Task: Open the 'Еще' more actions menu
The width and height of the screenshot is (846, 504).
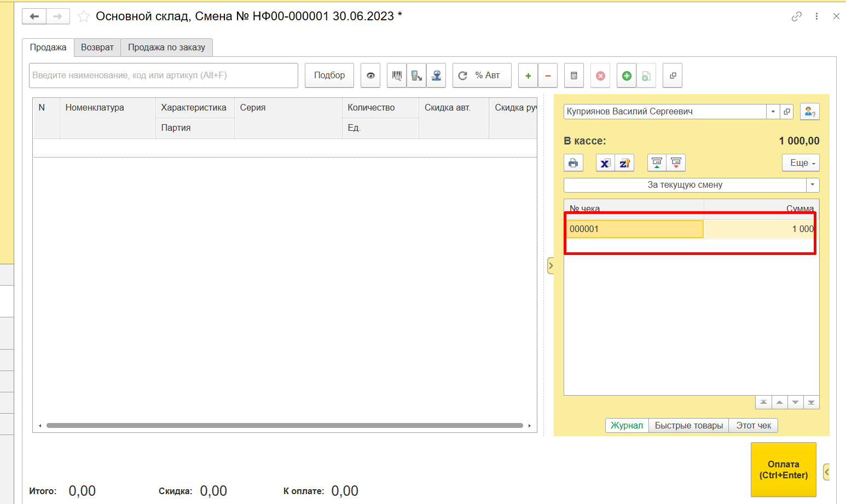Action: pyautogui.click(x=801, y=163)
